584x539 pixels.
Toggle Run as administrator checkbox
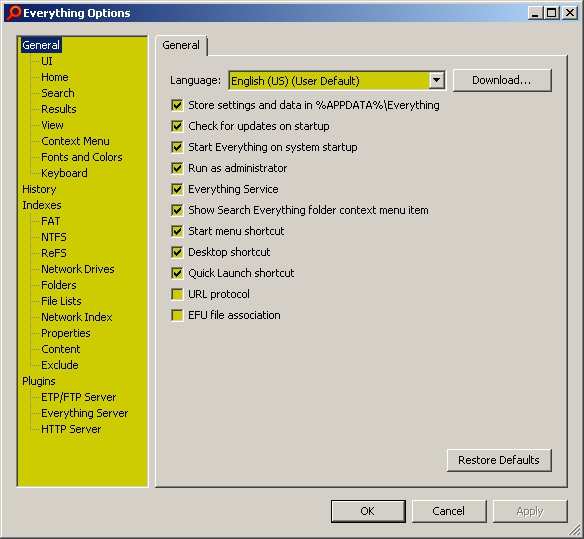point(177,168)
